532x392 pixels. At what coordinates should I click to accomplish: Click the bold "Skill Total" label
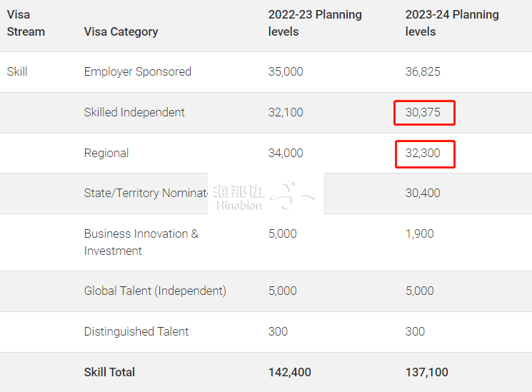click(109, 372)
